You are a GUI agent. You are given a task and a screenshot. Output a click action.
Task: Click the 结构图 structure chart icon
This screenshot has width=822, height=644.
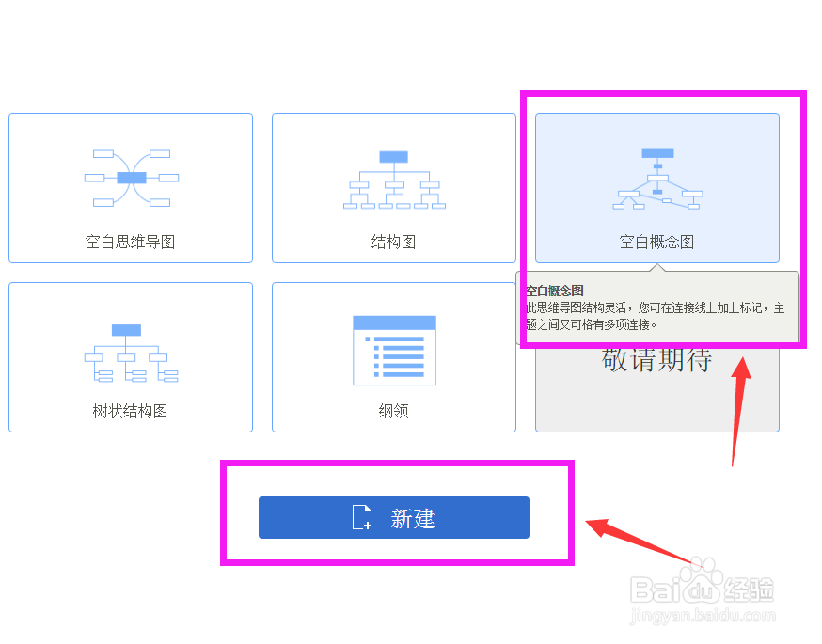(393, 177)
